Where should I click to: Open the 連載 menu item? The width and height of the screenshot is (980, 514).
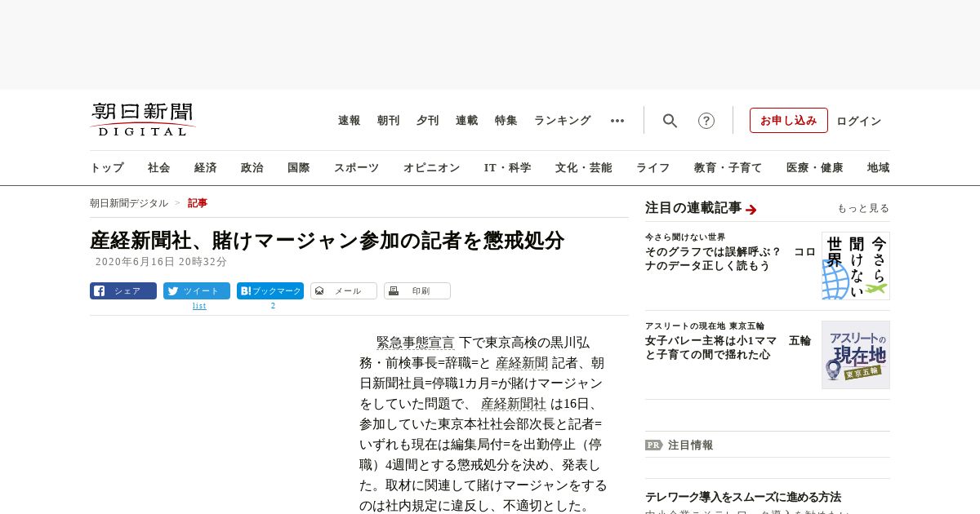tap(466, 121)
